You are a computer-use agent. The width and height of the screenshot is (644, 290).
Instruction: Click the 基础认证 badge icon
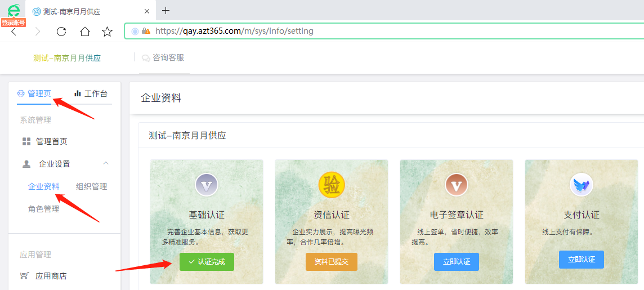pos(206,185)
